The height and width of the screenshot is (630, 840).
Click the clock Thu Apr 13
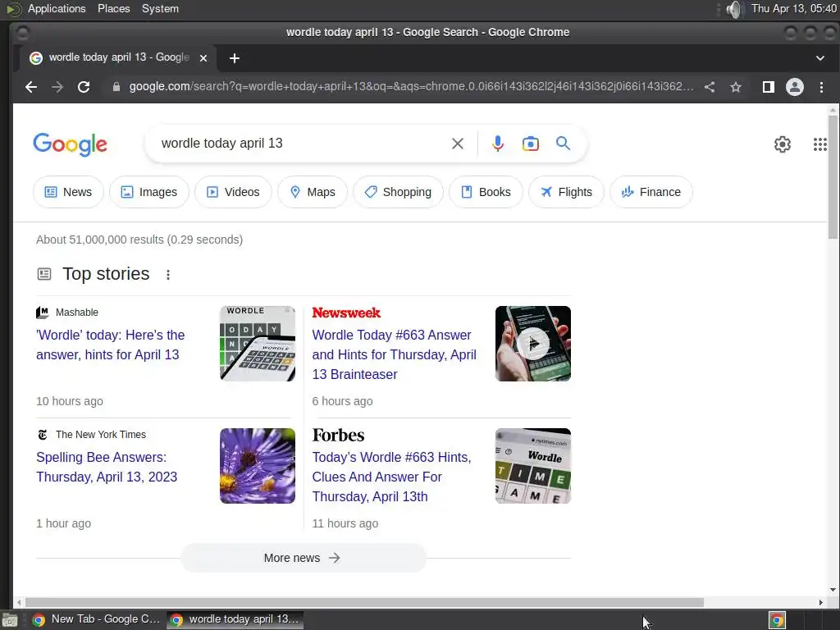[x=794, y=8]
